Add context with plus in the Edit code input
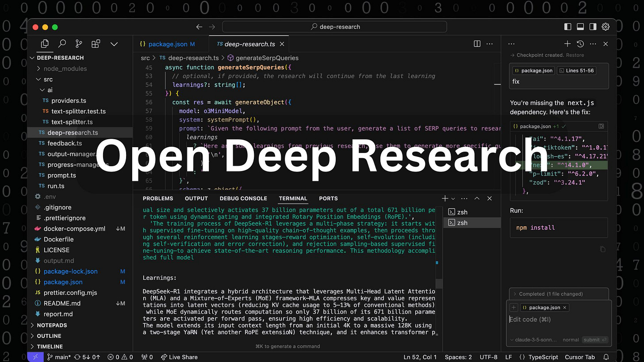 pyautogui.click(x=514, y=308)
